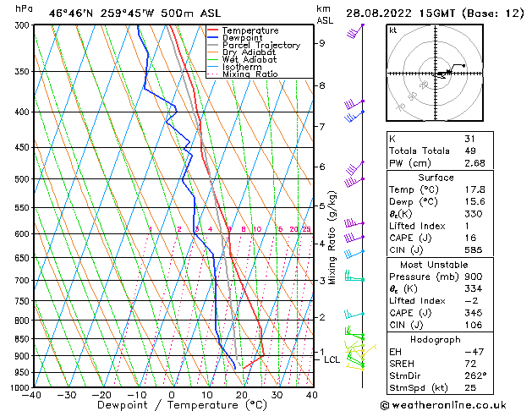Screen dimensions: 532x411
Task: Click the 'PW (cm)' value 2.68
Action: (x=474, y=163)
